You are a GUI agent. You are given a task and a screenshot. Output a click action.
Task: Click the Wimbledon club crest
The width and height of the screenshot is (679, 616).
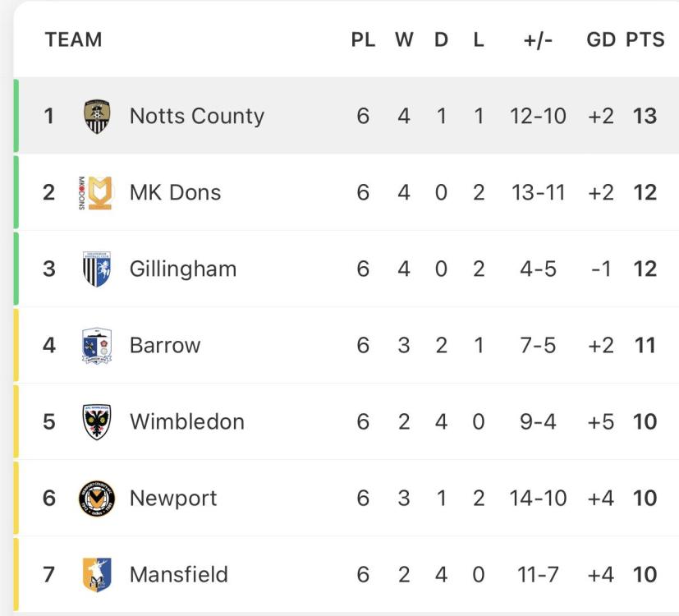point(97,421)
